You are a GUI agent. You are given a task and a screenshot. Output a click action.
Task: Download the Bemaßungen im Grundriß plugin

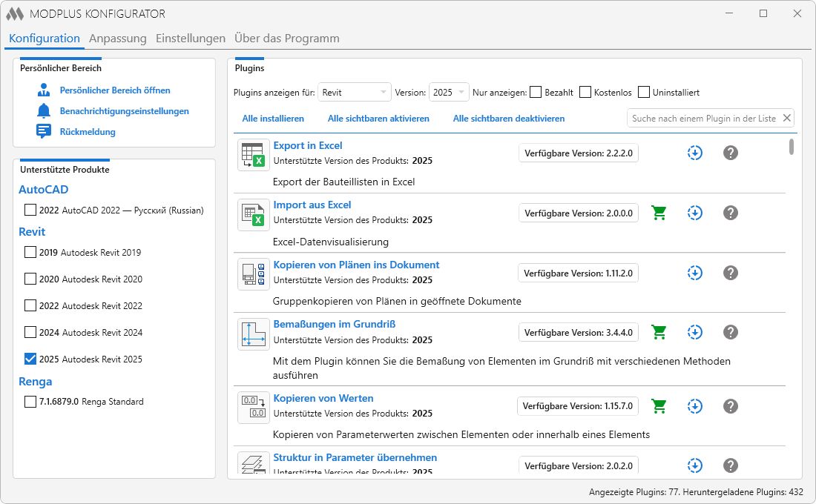(x=695, y=332)
